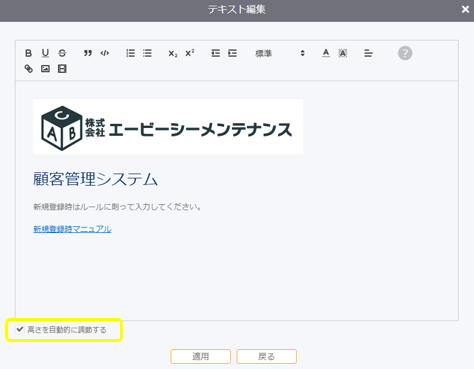Increase the indent

point(232,53)
